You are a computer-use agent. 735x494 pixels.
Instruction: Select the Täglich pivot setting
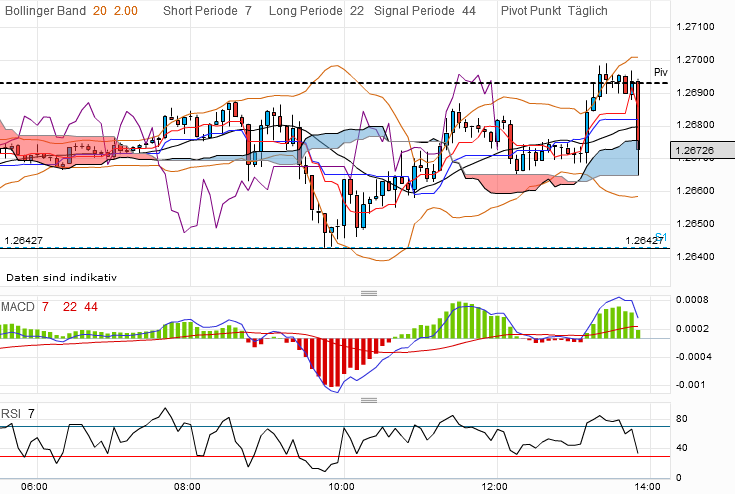point(587,11)
